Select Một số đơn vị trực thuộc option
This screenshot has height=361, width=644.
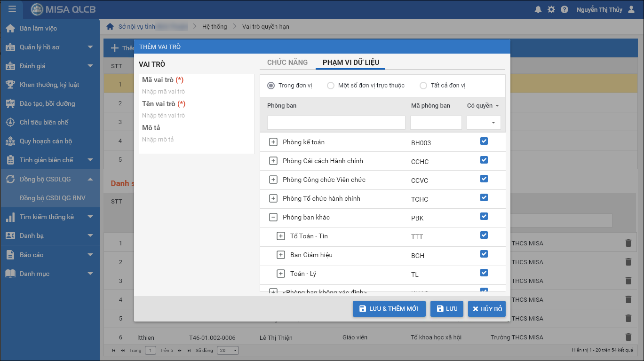331,86
